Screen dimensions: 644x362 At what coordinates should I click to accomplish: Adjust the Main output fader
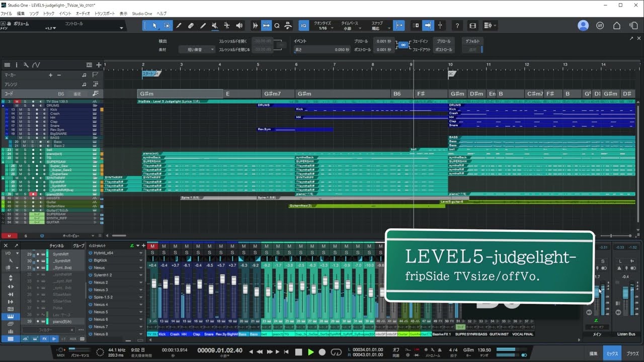point(597,291)
